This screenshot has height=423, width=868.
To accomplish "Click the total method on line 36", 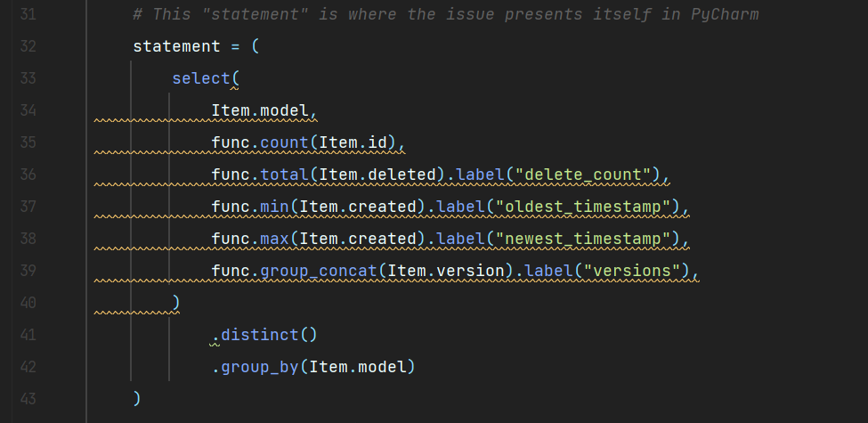I will click(x=284, y=175).
